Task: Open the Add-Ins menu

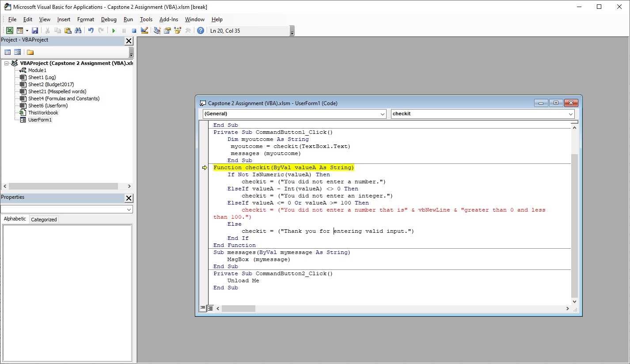Action: tap(168, 19)
